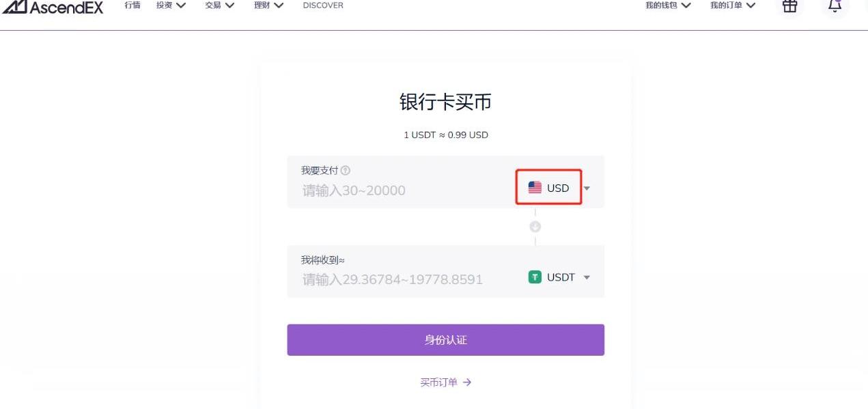Open the 交易 menu
868x409 pixels.
click(x=220, y=5)
